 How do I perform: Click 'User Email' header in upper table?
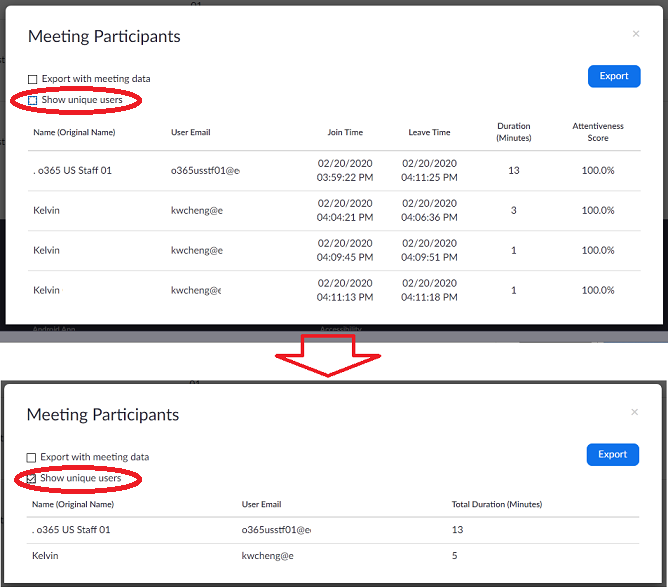[191, 133]
